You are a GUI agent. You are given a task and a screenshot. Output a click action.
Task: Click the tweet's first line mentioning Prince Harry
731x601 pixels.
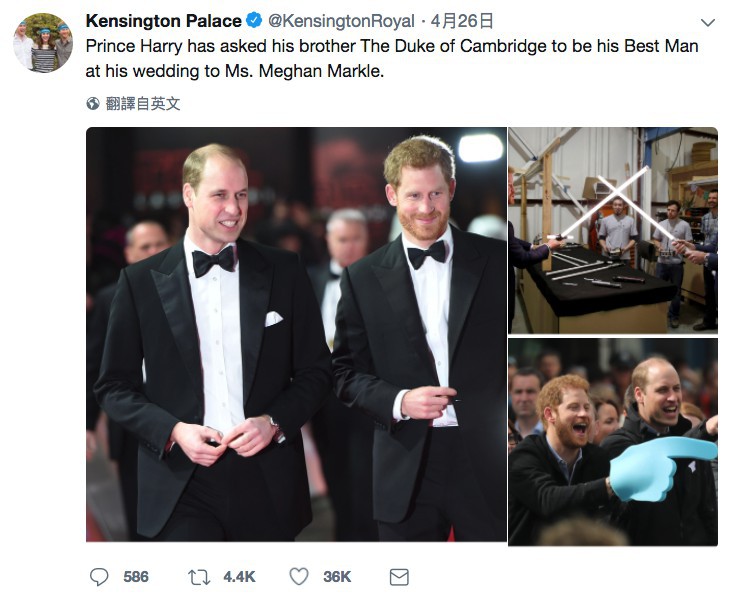click(392, 46)
